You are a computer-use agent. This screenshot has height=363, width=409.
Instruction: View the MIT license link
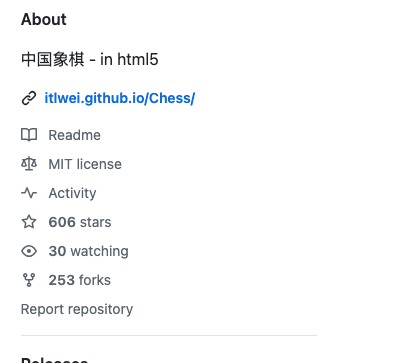pyautogui.click(x=85, y=164)
